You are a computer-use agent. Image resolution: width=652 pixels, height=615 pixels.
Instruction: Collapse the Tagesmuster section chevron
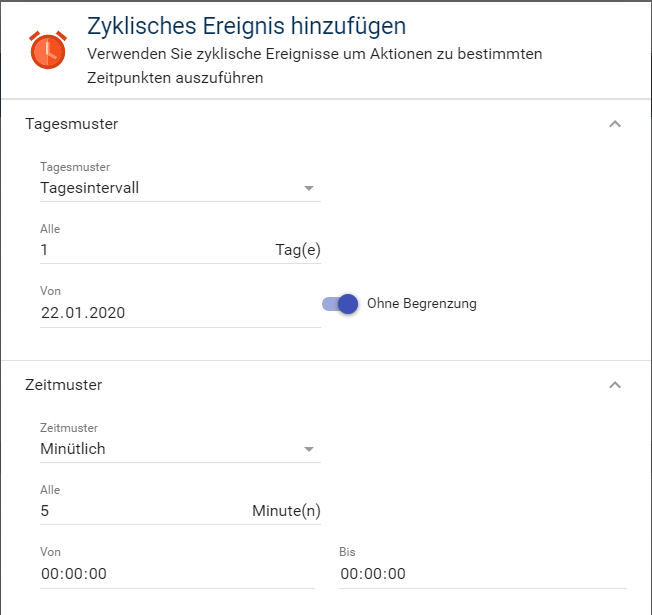point(615,124)
